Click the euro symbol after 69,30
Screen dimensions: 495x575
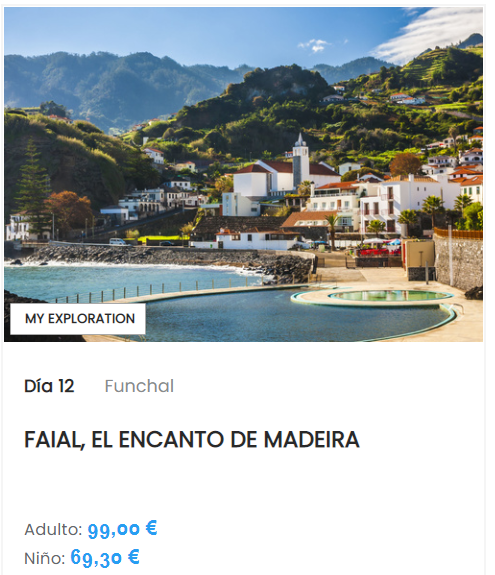coord(134,556)
